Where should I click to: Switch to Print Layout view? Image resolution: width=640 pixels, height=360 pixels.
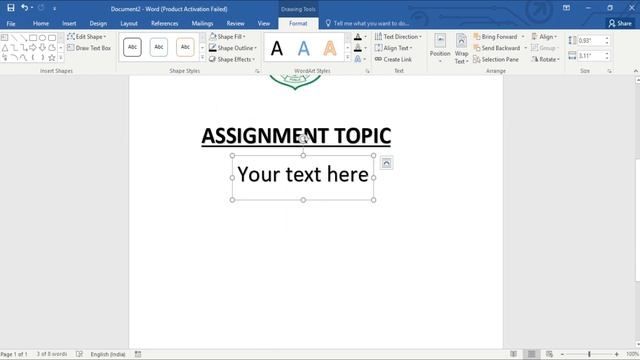pos(531,354)
